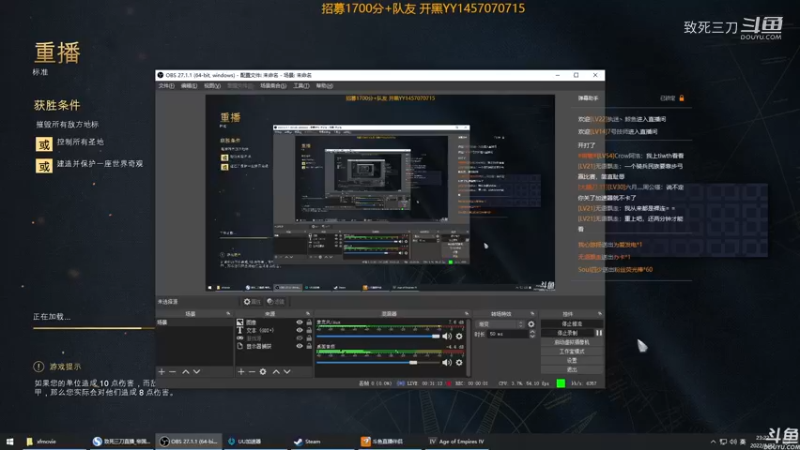Open Windows Start menu
This screenshot has width=800, height=450.
[10, 441]
